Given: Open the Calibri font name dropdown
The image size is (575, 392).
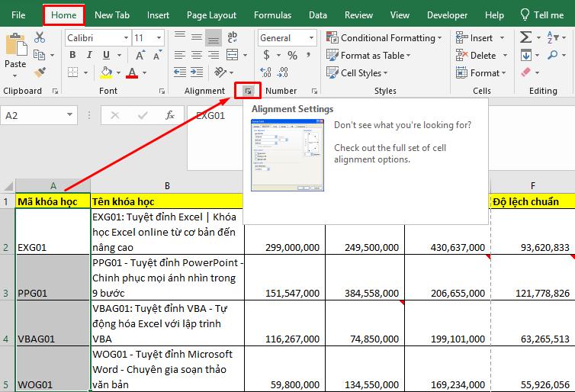Looking at the screenshot, I should pos(126,38).
